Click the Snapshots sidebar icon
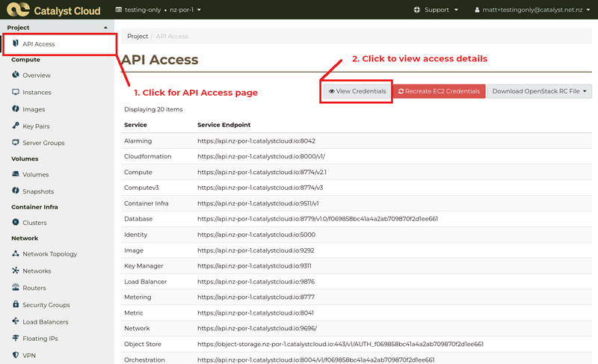Viewport: 598px width, 364px height. coord(15,191)
